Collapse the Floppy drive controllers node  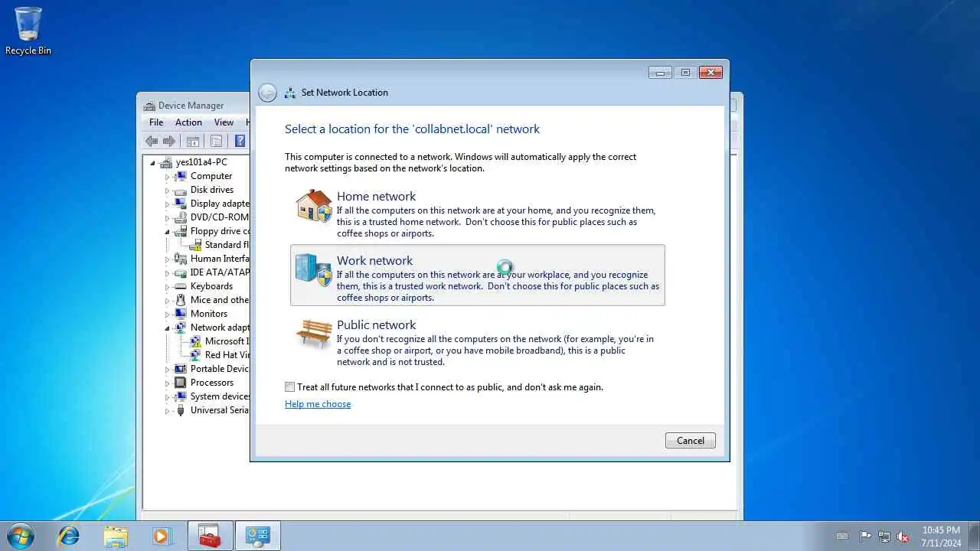click(167, 231)
